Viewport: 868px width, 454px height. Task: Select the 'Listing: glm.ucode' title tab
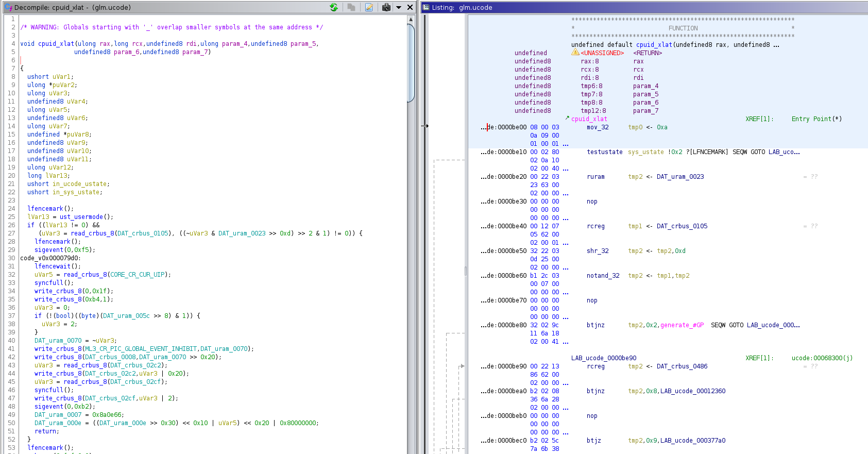click(x=462, y=7)
